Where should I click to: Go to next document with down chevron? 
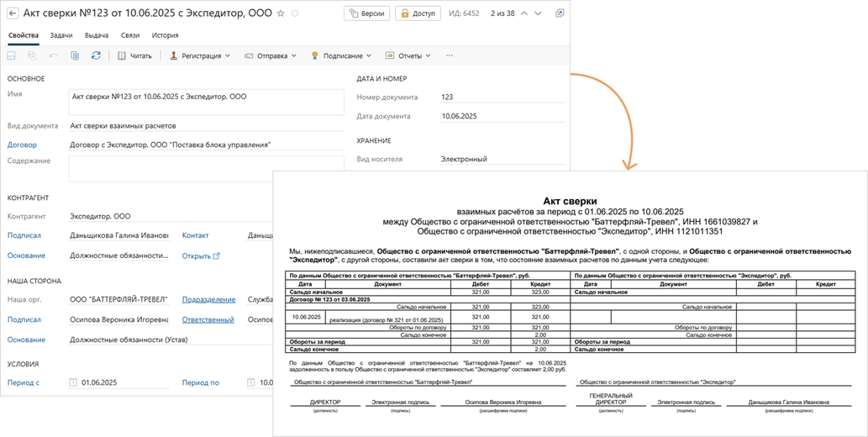pos(538,13)
